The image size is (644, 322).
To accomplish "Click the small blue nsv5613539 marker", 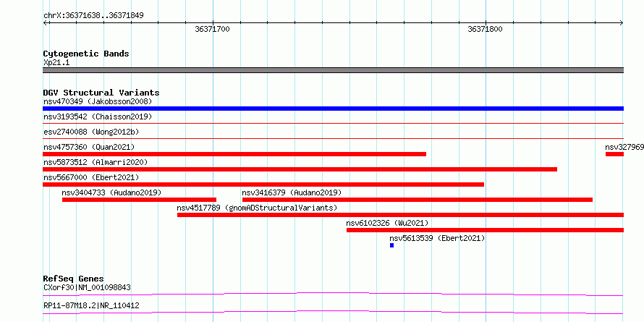I will [391, 245].
